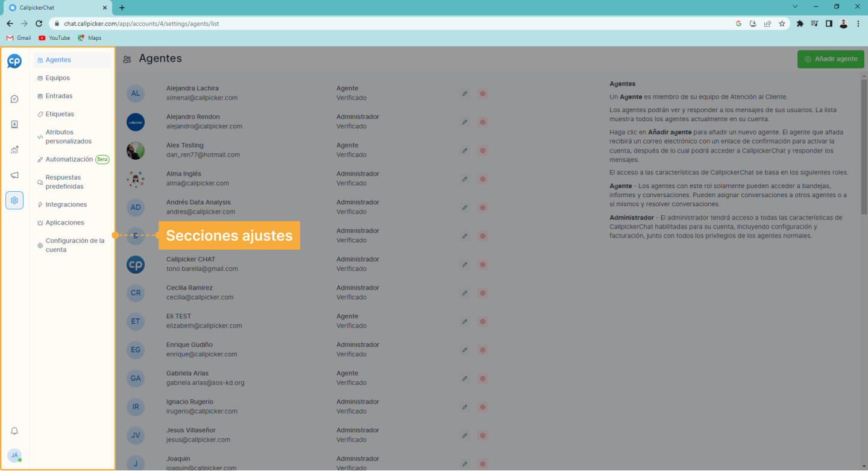Delete the Eli TEST agent
The width and height of the screenshot is (868, 471).
coord(482,321)
